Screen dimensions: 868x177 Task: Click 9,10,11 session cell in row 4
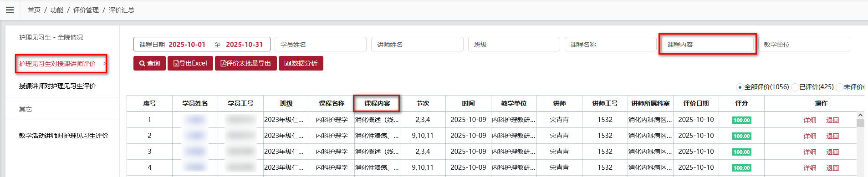click(x=423, y=167)
